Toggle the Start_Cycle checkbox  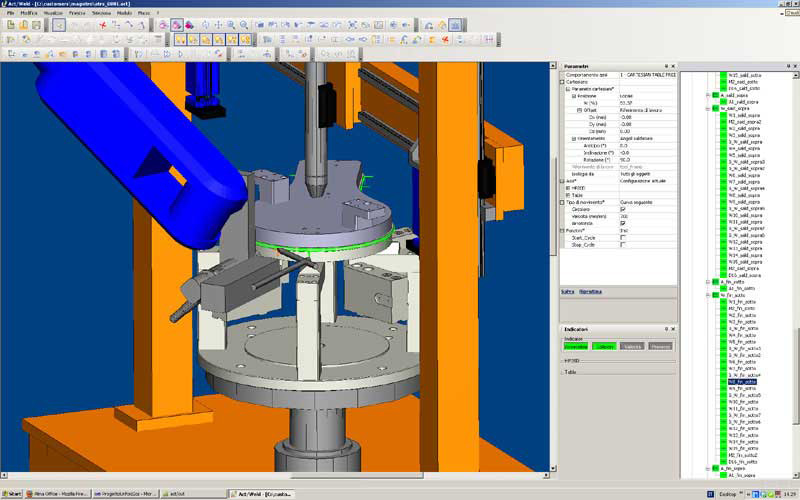(623, 236)
